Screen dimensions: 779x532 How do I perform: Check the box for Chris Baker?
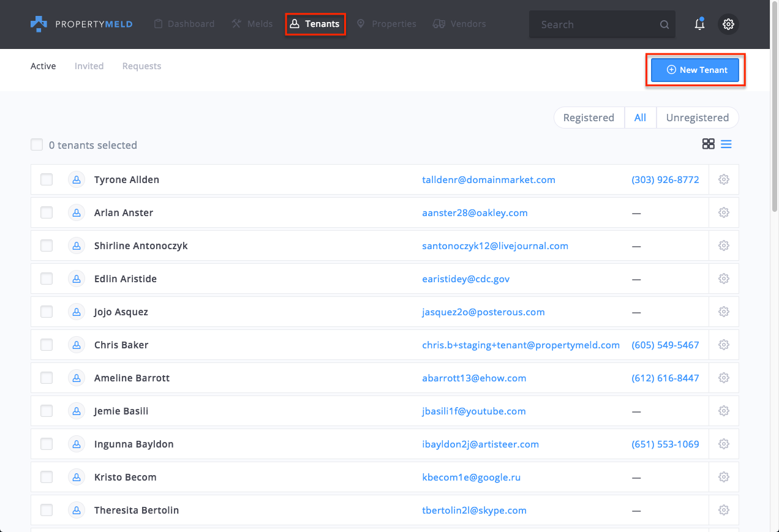click(x=47, y=345)
